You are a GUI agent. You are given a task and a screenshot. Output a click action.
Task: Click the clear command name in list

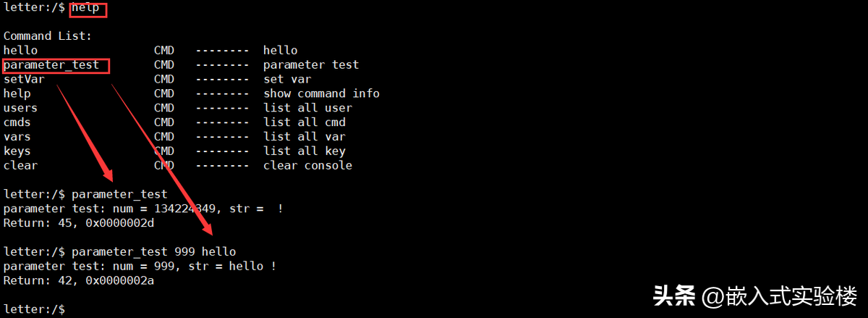pos(20,166)
